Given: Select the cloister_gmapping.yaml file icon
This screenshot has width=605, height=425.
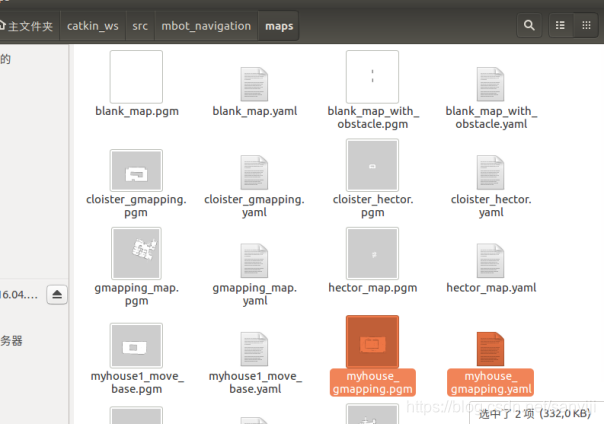Looking at the screenshot, I should 254,172.
